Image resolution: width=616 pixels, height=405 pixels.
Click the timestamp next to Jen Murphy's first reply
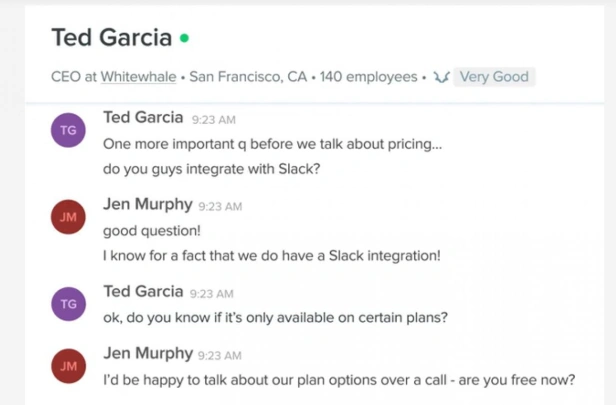[220, 207]
